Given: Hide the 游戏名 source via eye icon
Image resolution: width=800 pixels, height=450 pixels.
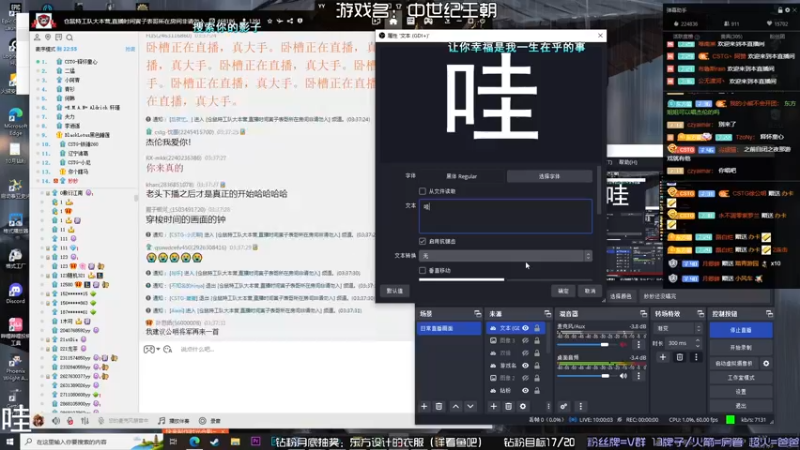Looking at the screenshot, I should [x=525, y=365].
